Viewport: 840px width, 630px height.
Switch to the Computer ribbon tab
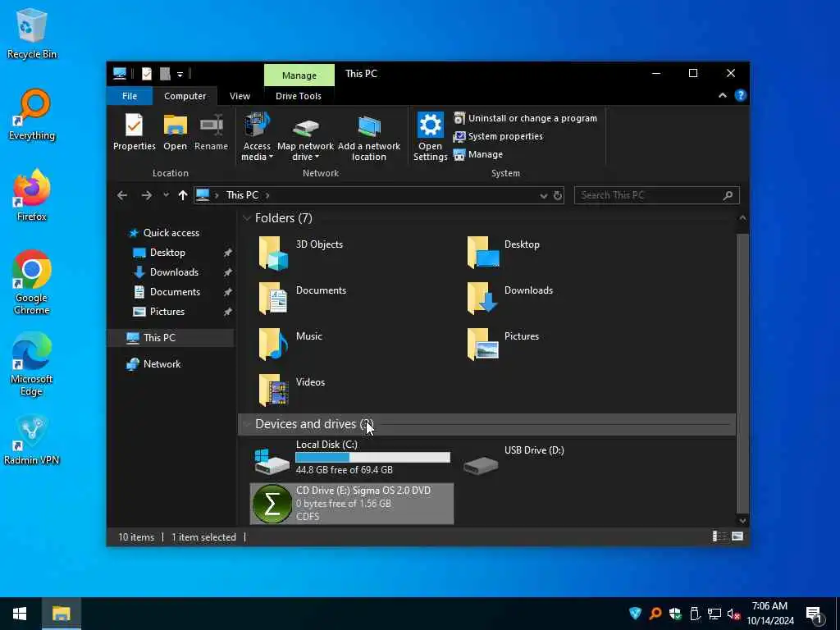185,96
